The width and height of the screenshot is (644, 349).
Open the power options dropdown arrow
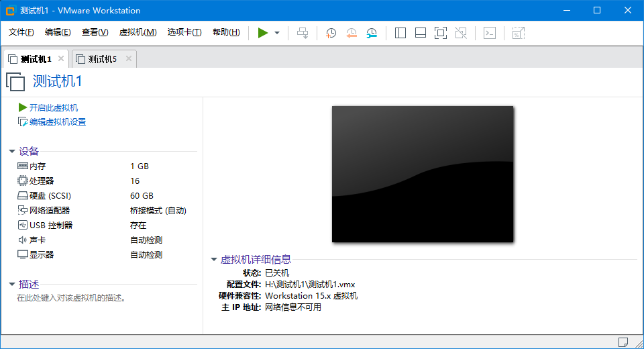[x=277, y=33]
